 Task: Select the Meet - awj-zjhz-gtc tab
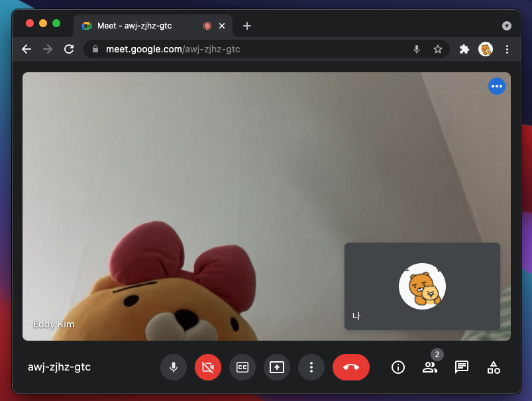point(153,26)
